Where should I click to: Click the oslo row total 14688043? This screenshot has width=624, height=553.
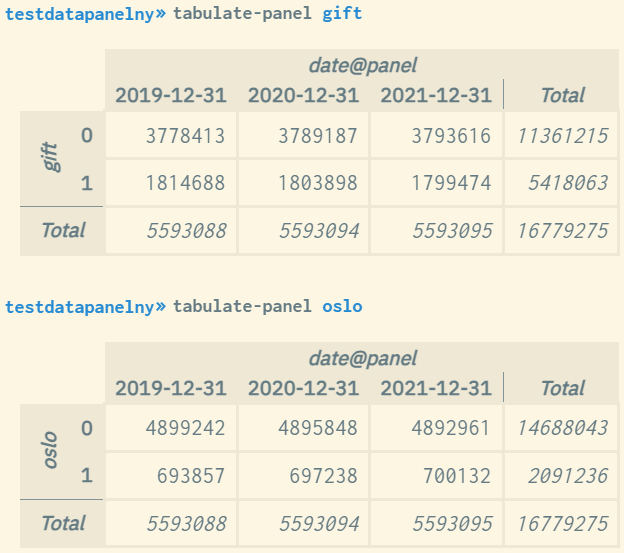tap(562, 429)
